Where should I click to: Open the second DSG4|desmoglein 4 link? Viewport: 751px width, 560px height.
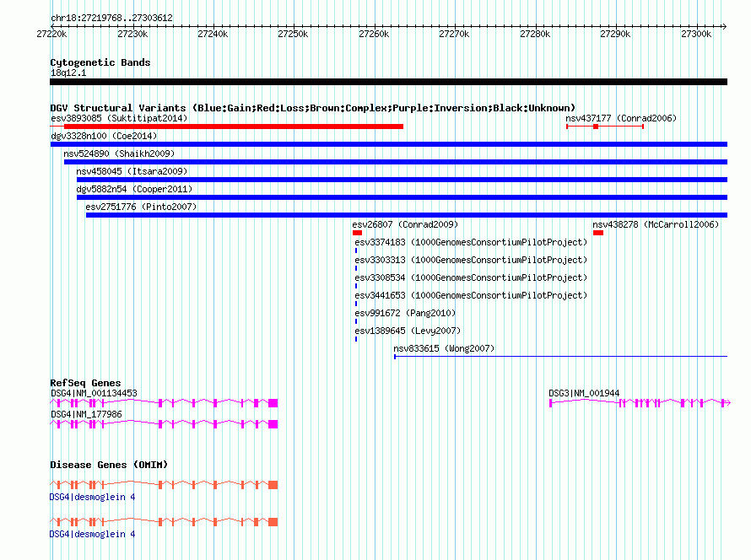[x=93, y=534]
